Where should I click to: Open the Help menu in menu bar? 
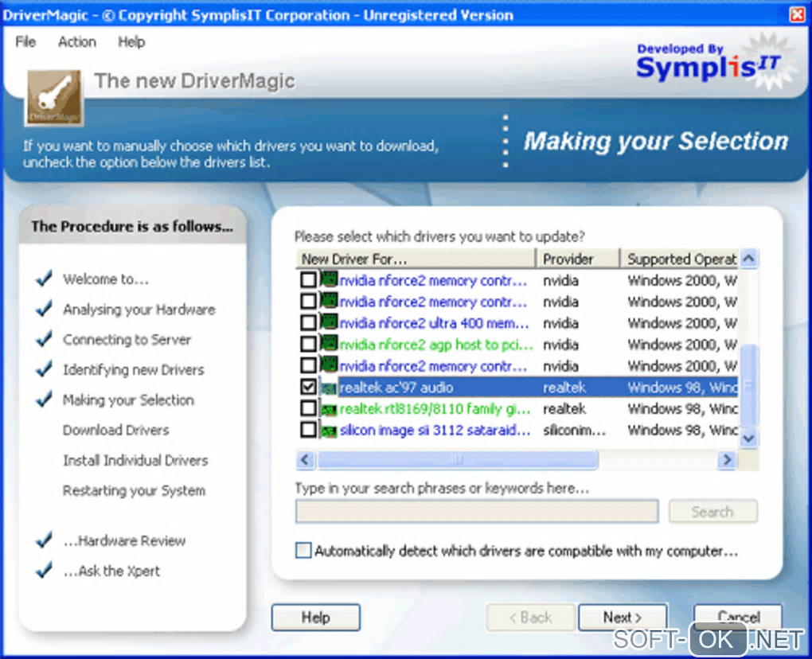tap(131, 42)
